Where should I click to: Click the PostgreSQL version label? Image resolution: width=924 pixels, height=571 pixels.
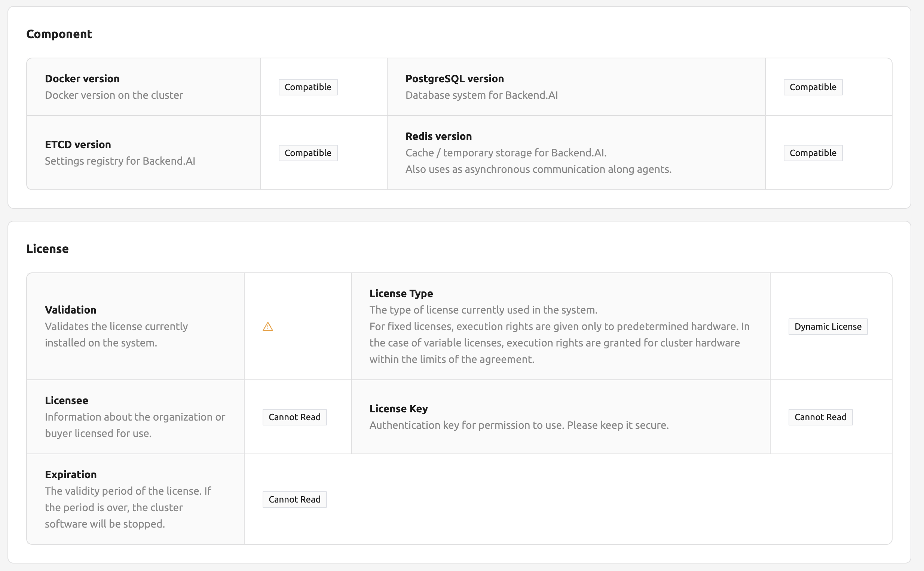click(x=455, y=79)
